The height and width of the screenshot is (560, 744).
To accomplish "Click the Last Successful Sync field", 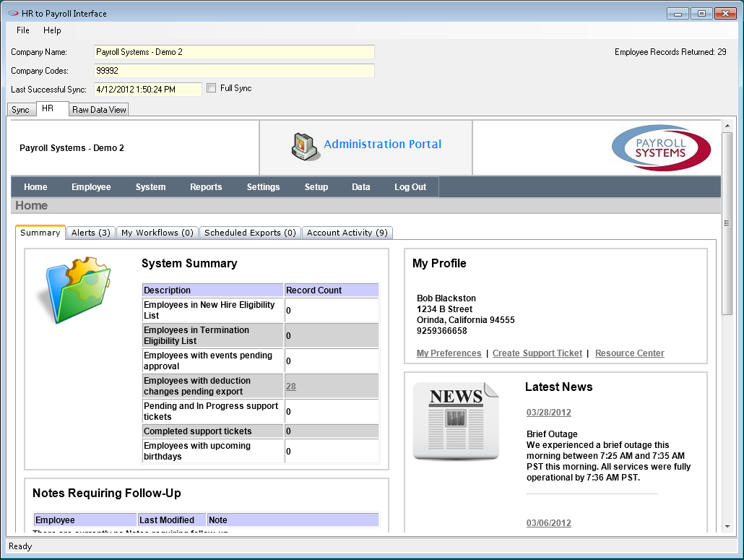I will coord(148,89).
